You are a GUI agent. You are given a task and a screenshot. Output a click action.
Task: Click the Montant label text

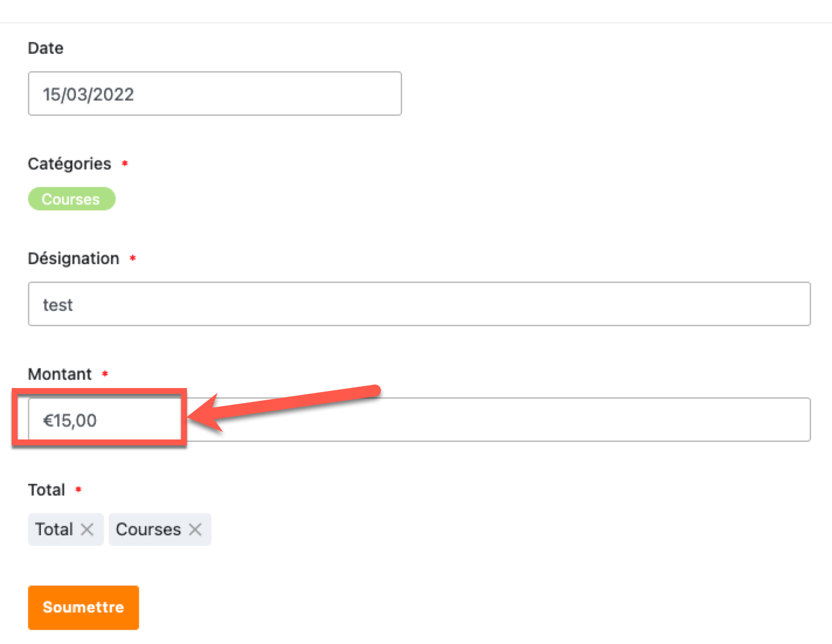pyautogui.click(x=60, y=374)
